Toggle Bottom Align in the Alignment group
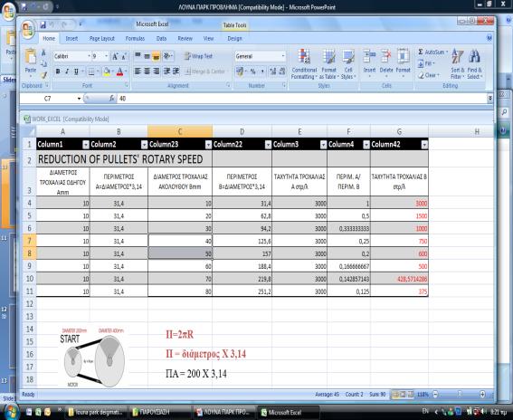513x420 pixels. 156,56
